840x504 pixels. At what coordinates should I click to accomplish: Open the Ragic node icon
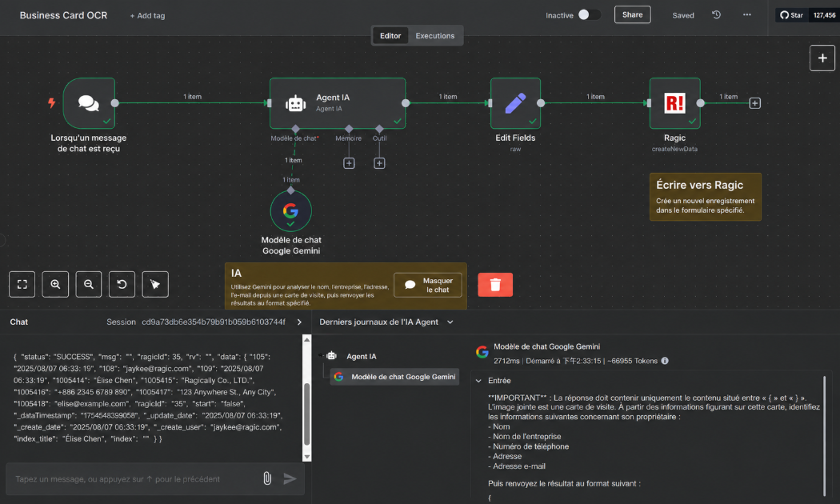[x=675, y=103]
